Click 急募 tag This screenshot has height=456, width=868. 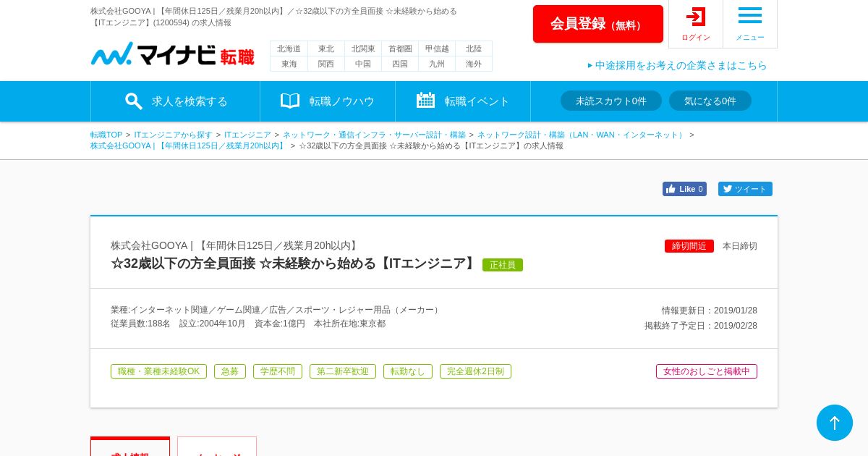230,371
